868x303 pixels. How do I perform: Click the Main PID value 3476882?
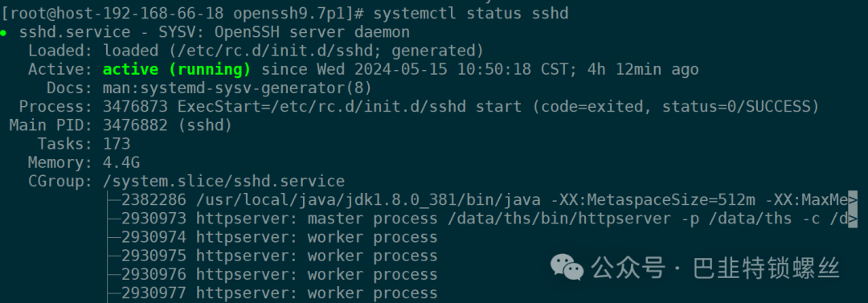[x=134, y=125]
